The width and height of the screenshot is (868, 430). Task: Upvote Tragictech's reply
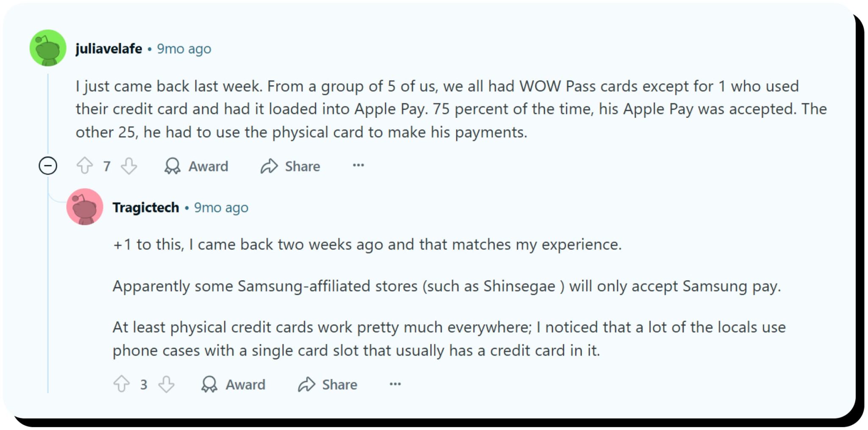(122, 385)
